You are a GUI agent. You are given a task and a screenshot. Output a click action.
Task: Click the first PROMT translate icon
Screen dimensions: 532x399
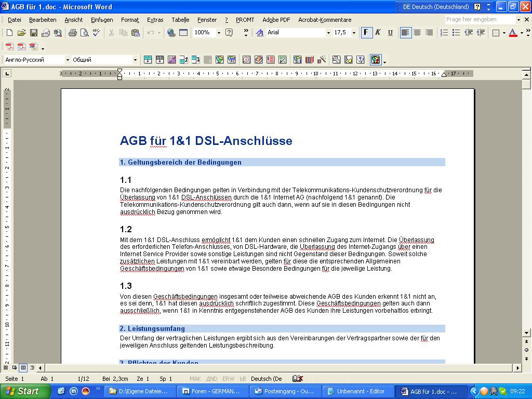(x=148, y=60)
